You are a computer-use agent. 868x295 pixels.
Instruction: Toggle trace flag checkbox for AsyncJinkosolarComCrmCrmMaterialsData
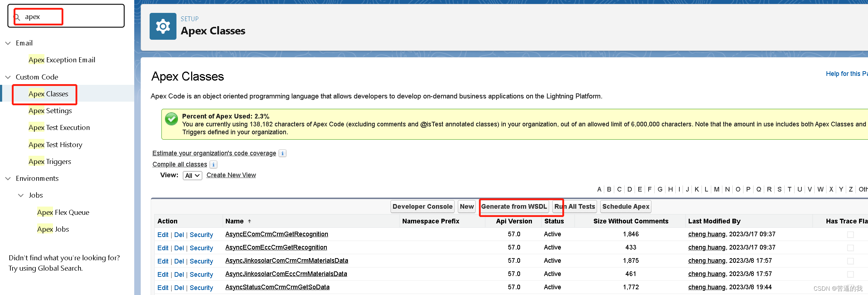(x=850, y=261)
